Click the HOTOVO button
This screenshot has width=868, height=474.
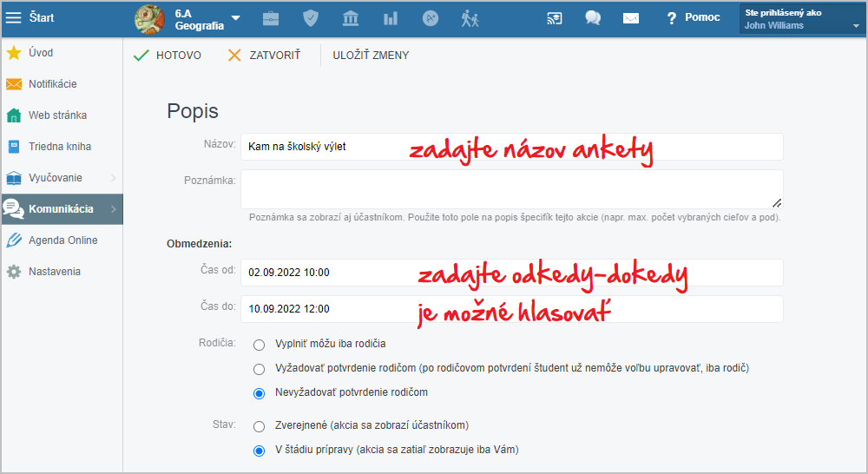pos(168,56)
